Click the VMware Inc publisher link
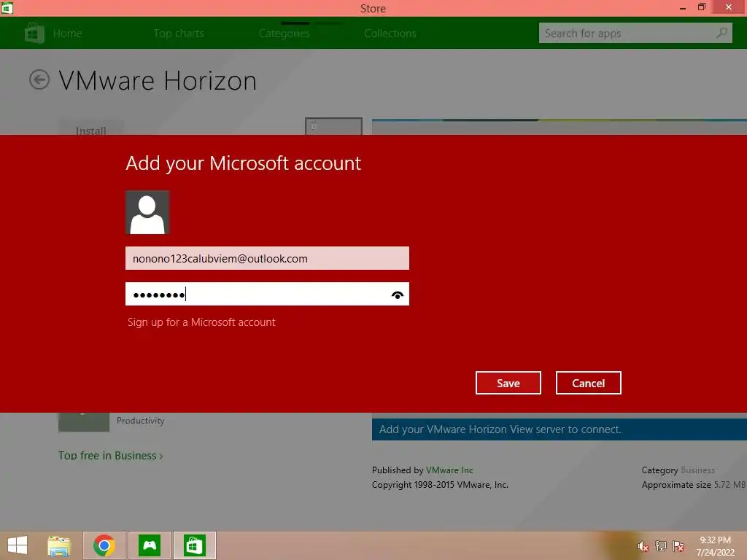This screenshot has height=560, width=747. (449, 470)
